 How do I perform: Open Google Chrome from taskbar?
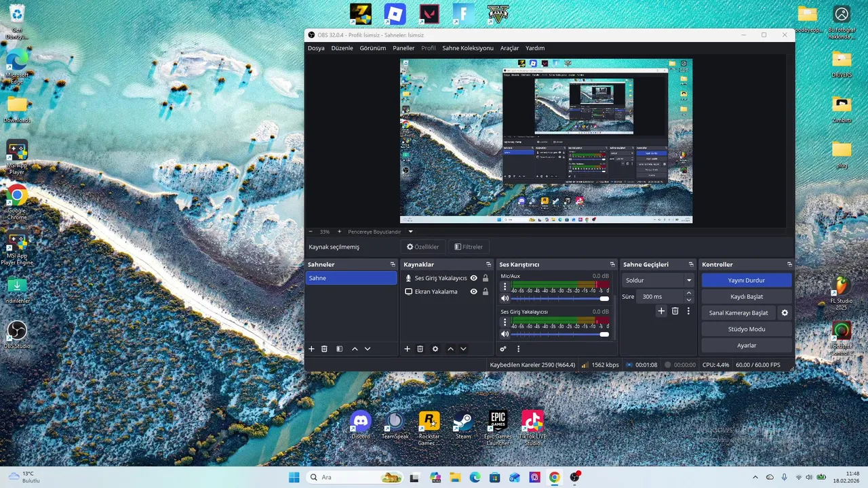(x=555, y=477)
